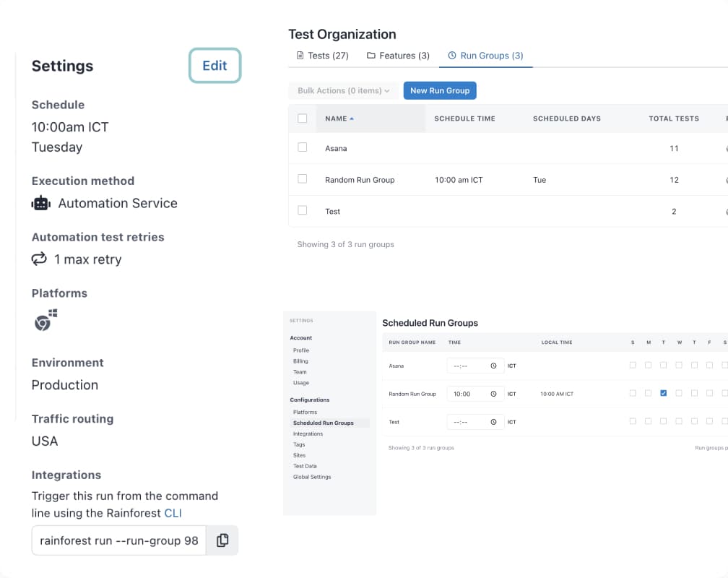
Task: Enable Sunday for the Asana scheduled run group
Action: point(633,365)
